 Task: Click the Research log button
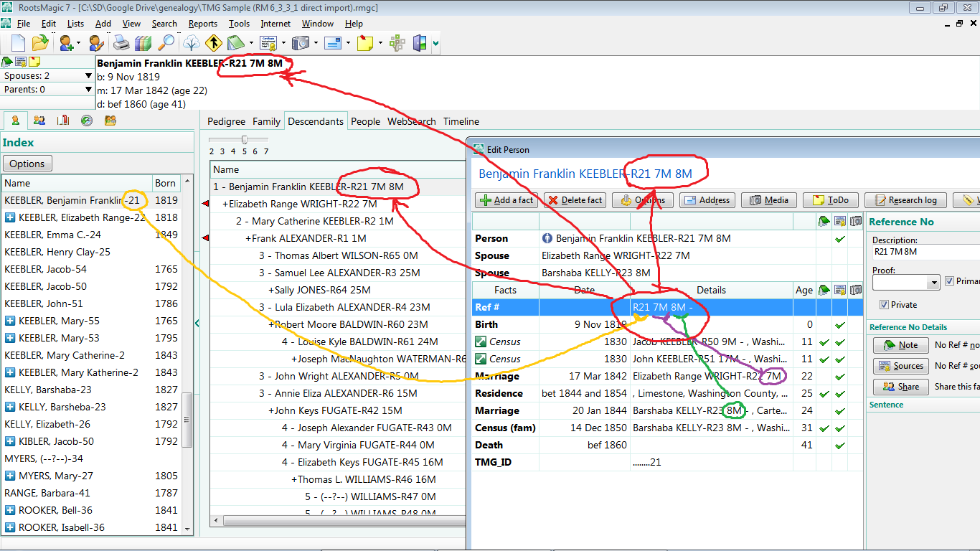[905, 200]
